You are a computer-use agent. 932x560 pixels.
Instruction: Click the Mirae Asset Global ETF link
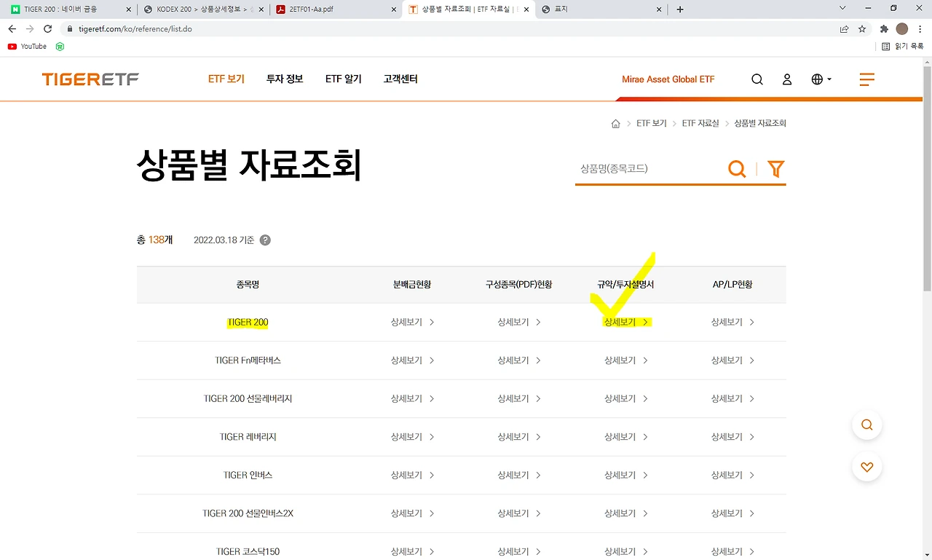pos(668,79)
